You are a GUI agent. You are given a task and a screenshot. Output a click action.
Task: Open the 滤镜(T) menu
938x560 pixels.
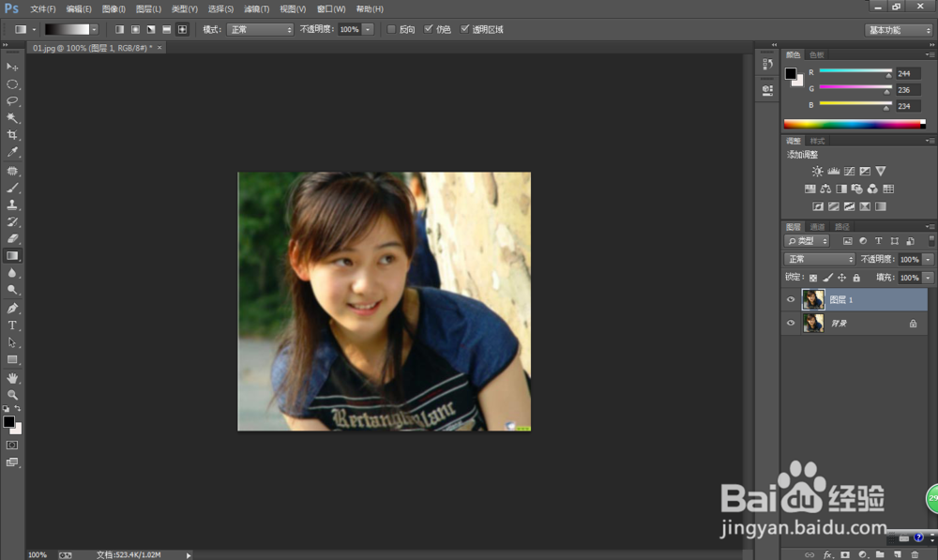tap(257, 9)
